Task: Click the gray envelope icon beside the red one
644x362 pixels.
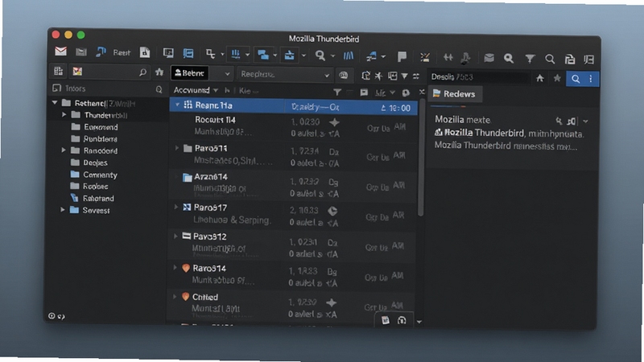Action: coord(81,51)
